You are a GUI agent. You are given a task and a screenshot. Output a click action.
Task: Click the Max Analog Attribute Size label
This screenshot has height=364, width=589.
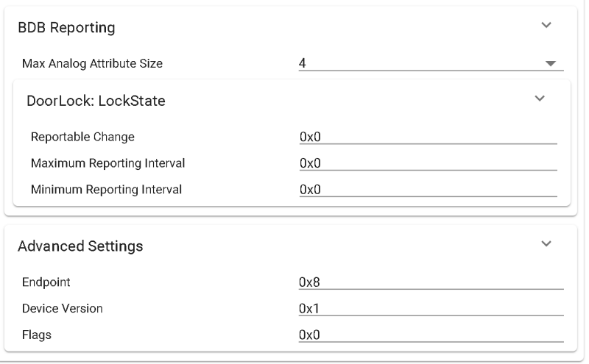(x=93, y=64)
